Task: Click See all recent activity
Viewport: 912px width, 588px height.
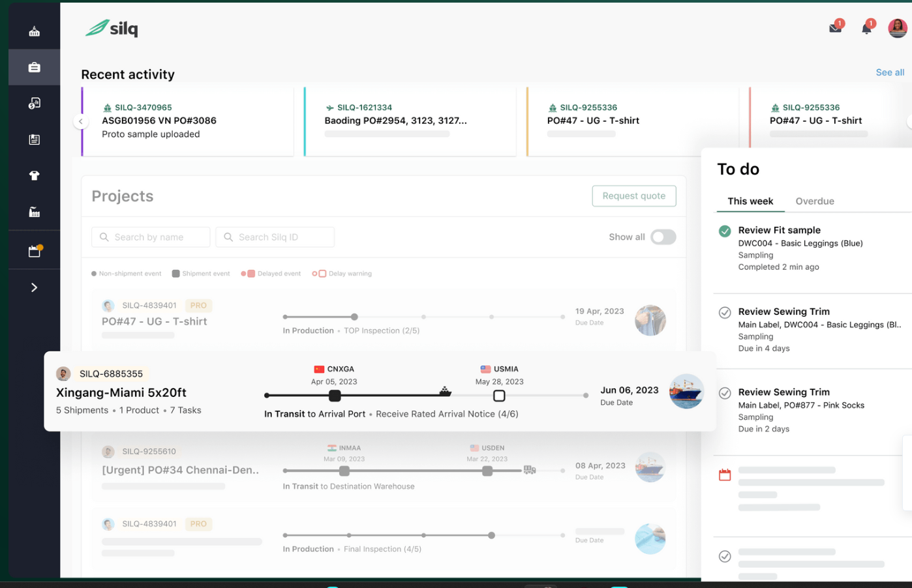Action: pos(890,72)
